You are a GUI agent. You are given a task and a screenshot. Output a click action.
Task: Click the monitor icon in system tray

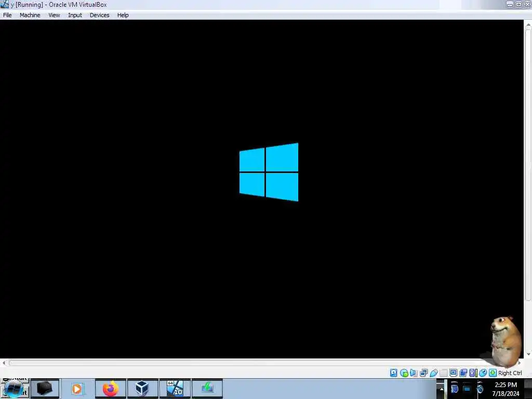[x=467, y=389]
